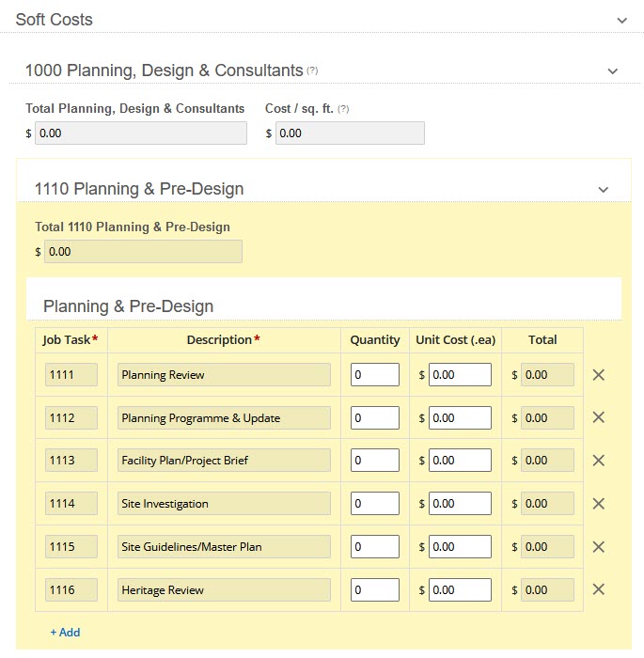Collapse the Soft Costs section chevron

tap(621, 20)
